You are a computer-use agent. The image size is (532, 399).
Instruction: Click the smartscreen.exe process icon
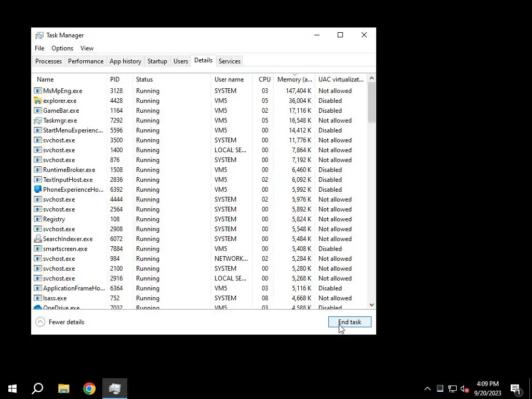(x=37, y=249)
